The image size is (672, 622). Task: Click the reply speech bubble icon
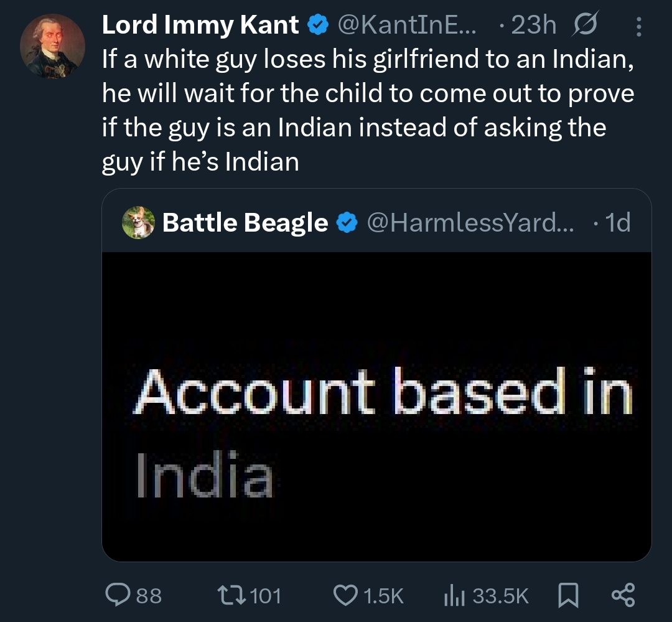[117, 596]
